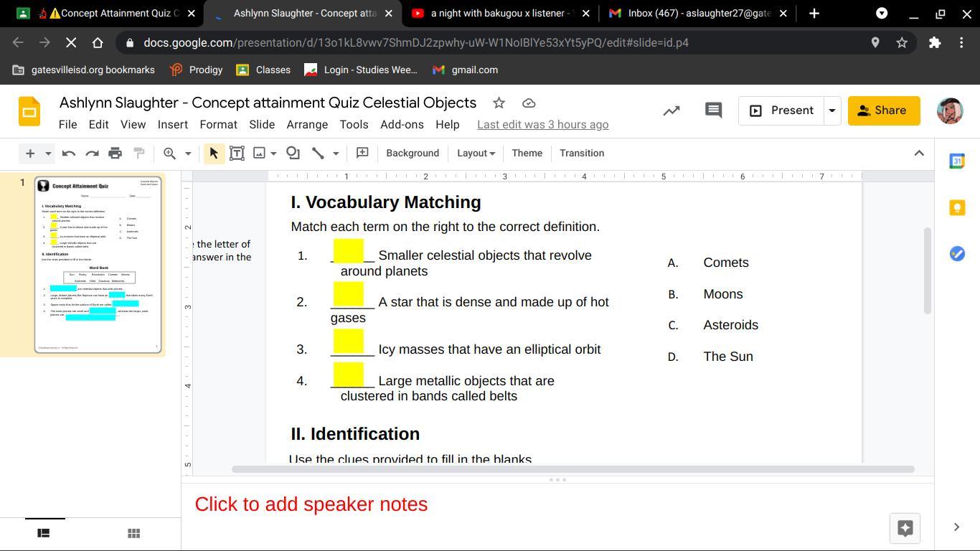Check the cloud save status icon
The image size is (980, 551).
click(x=529, y=103)
